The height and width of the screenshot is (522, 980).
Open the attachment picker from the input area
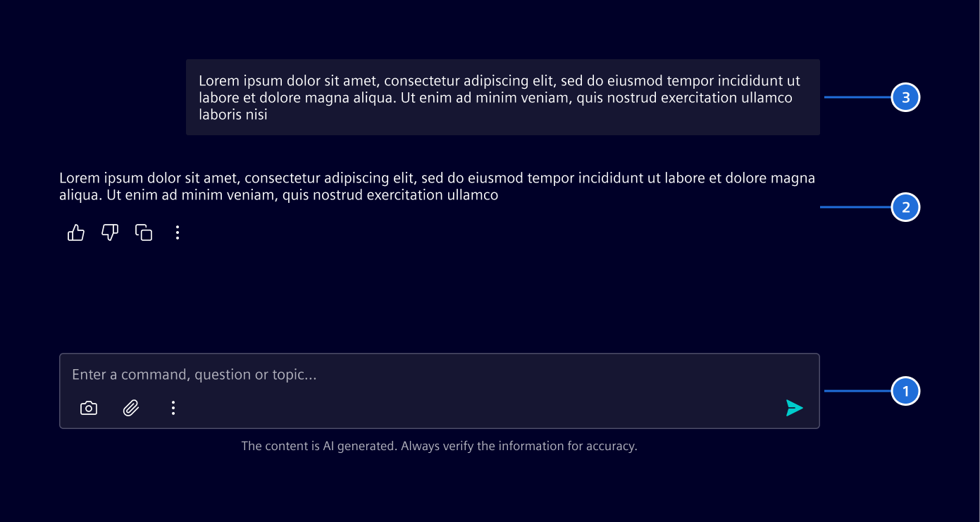[130, 407]
